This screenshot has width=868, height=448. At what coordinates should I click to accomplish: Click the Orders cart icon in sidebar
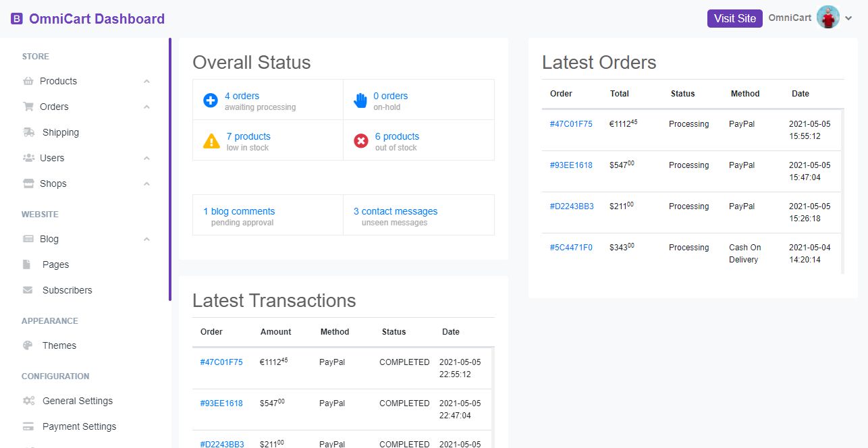tap(28, 107)
